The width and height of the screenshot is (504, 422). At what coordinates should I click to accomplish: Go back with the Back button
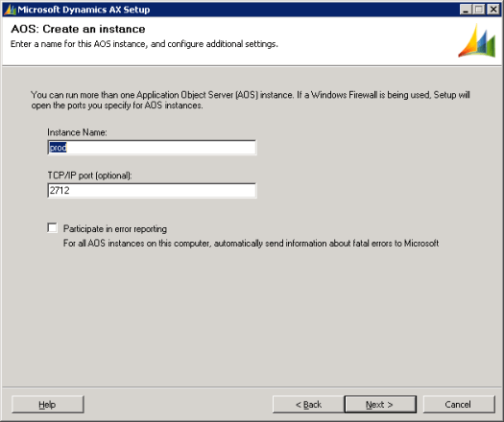click(x=308, y=405)
